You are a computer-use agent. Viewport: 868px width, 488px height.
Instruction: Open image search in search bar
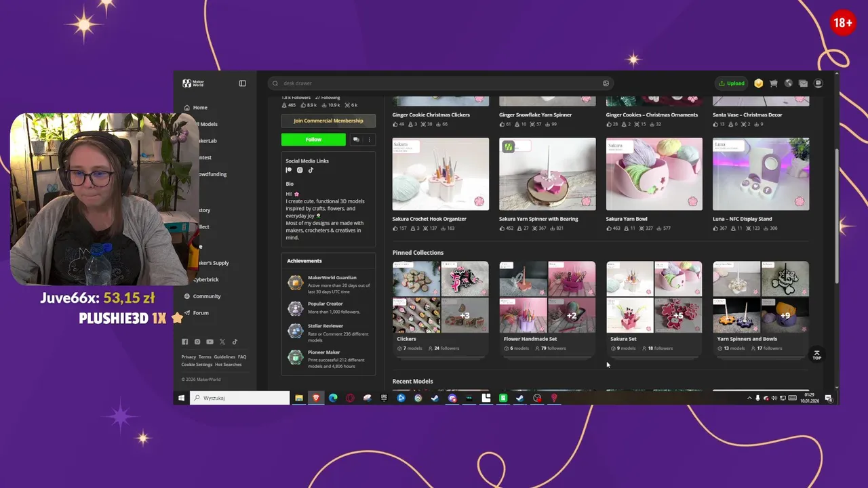point(606,83)
